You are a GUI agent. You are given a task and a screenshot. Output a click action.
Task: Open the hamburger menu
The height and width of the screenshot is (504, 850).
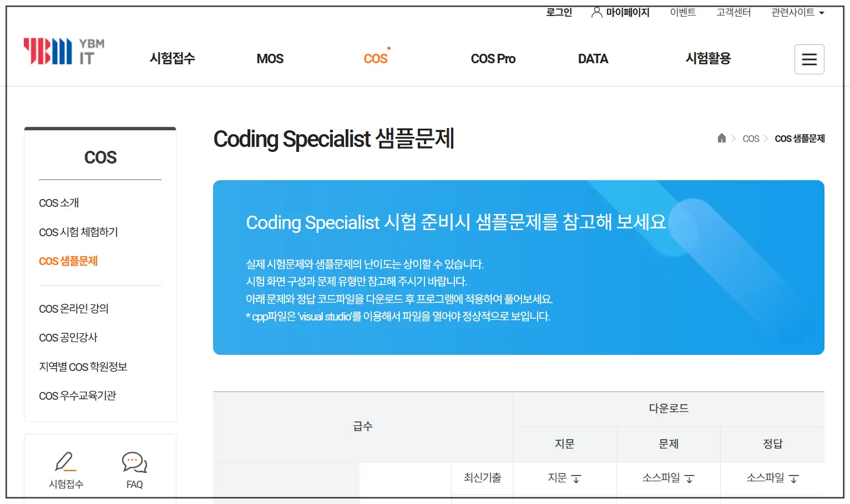(x=809, y=59)
